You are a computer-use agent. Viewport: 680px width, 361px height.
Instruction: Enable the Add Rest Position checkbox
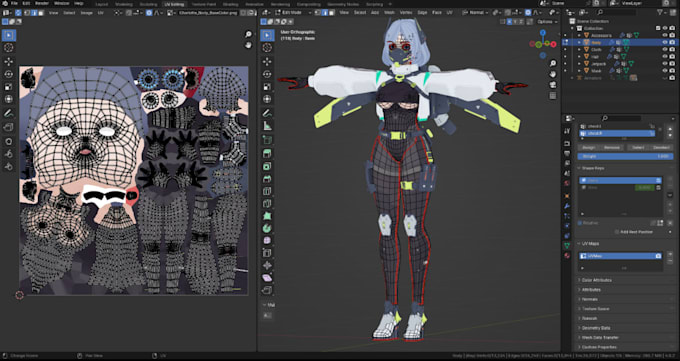point(617,232)
